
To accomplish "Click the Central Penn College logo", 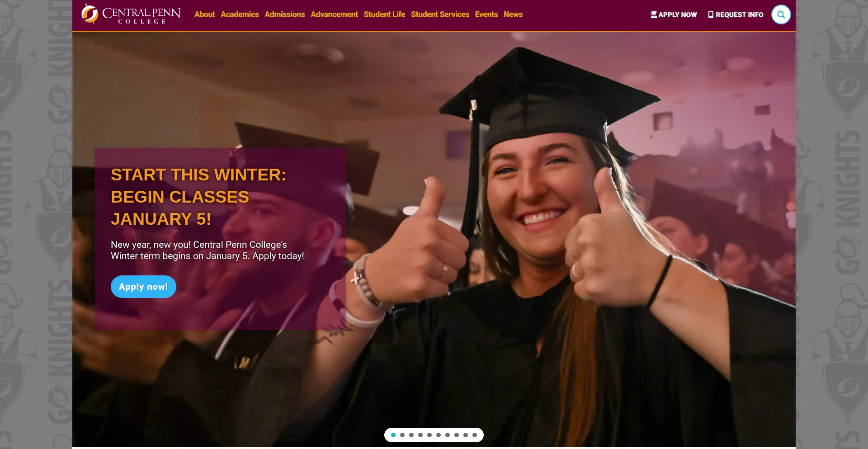I will pyautogui.click(x=131, y=14).
